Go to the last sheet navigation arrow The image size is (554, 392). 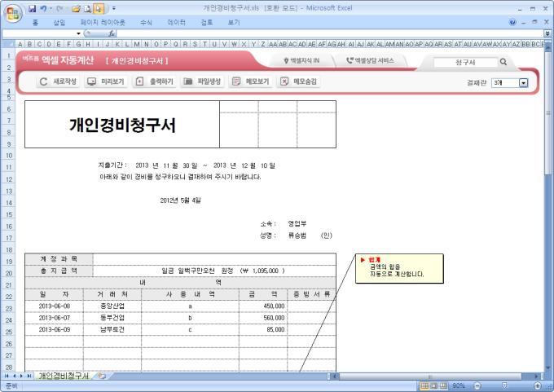tap(29, 376)
